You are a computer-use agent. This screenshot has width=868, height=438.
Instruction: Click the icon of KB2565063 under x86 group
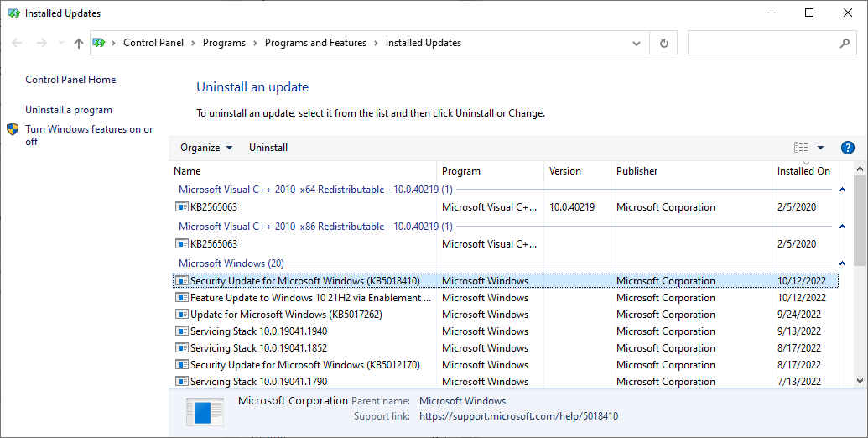pos(182,243)
